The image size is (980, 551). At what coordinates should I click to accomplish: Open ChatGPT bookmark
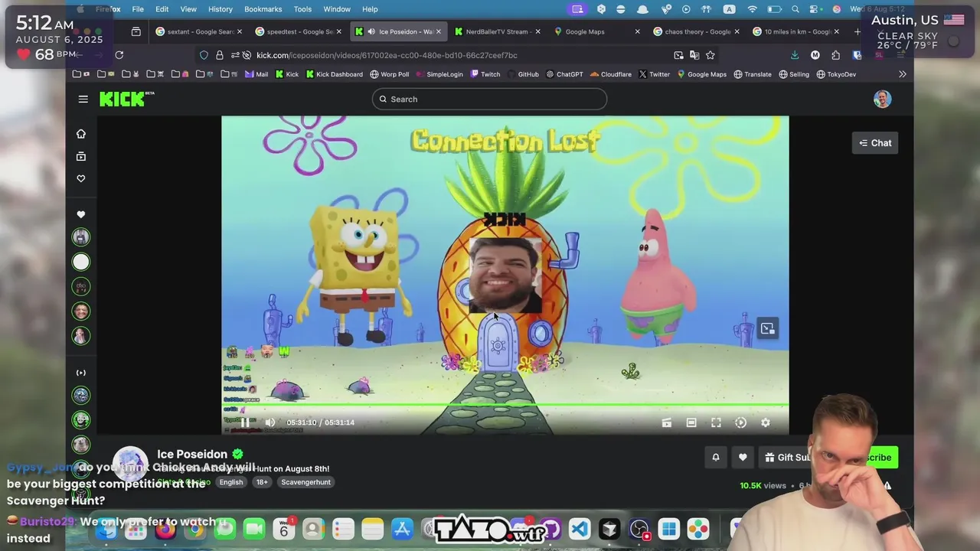click(x=563, y=74)
